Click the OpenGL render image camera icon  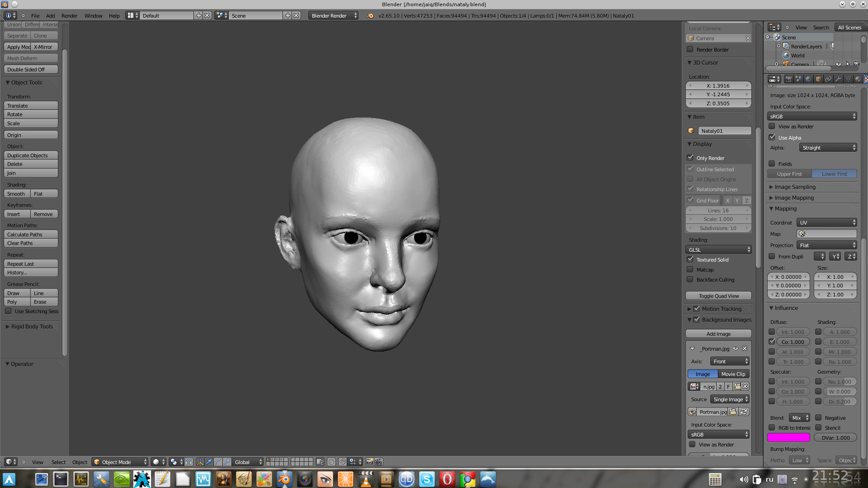[x=369, y=462]
